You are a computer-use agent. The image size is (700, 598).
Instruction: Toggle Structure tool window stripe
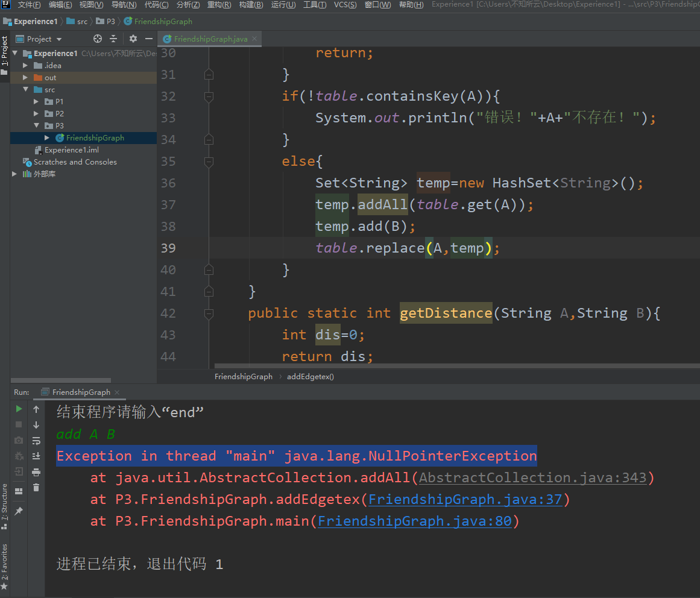(x=4, y=506)
